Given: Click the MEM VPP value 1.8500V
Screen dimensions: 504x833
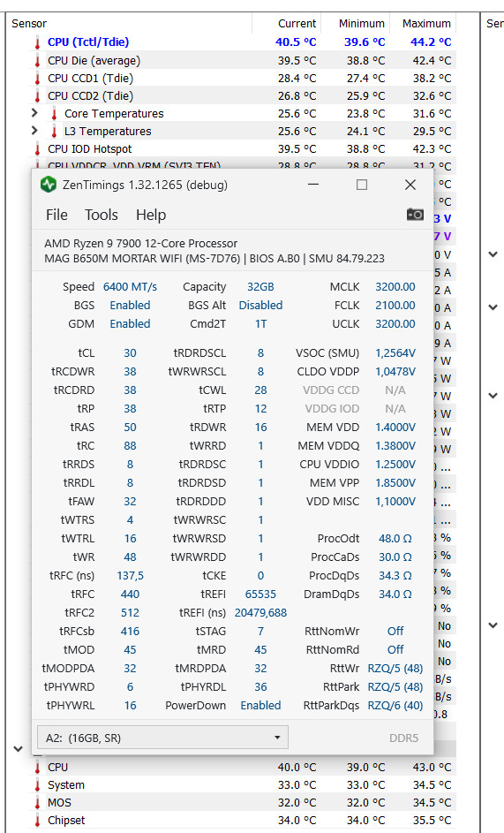Looking at the screenshot, I should click(395, 483).
